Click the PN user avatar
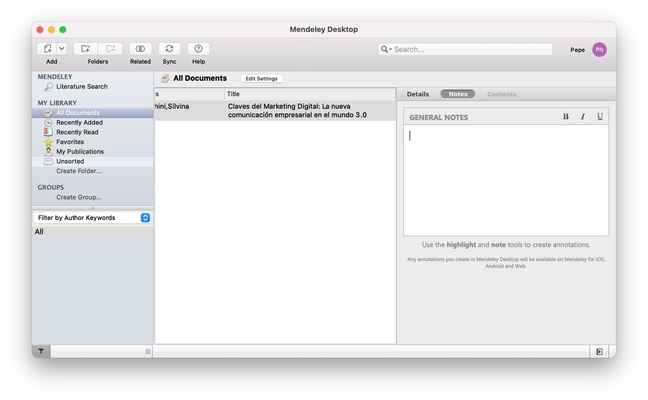This screenshot has height=400, width=648. tap(599, 50)
